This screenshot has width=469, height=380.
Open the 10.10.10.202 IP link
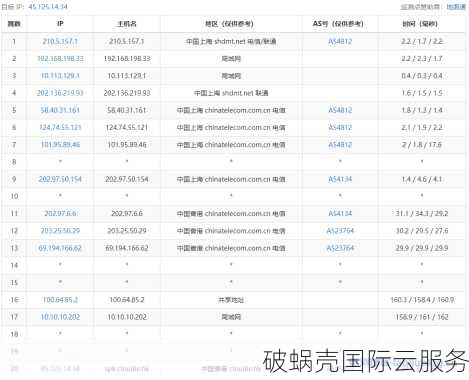coord(60,317)
